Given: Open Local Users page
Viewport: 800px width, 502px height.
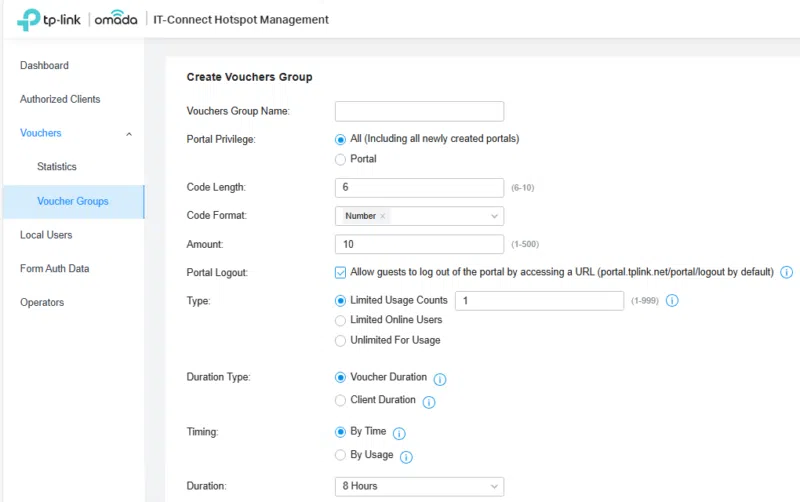Looking at the screenshot, I should tap(46, 235).
